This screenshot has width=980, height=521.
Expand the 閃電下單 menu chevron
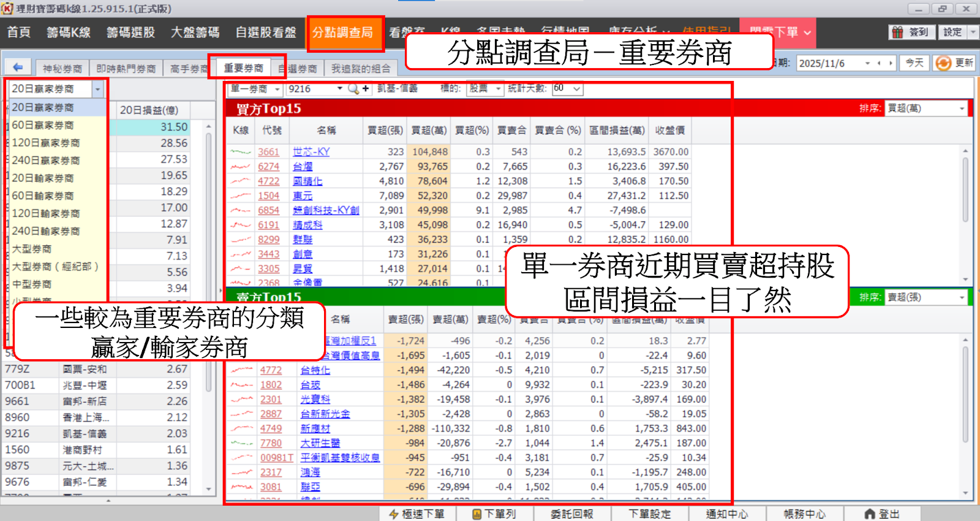pyautogui.click(x=807, y=32)
